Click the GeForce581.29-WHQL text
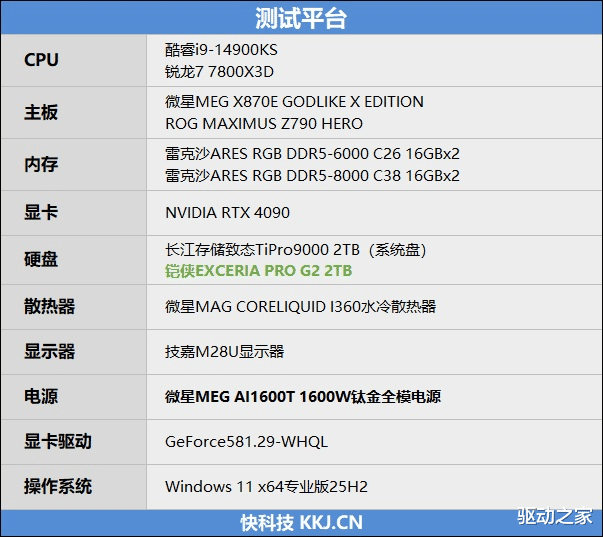Viewport: 603px width, 537px height. 247,442
